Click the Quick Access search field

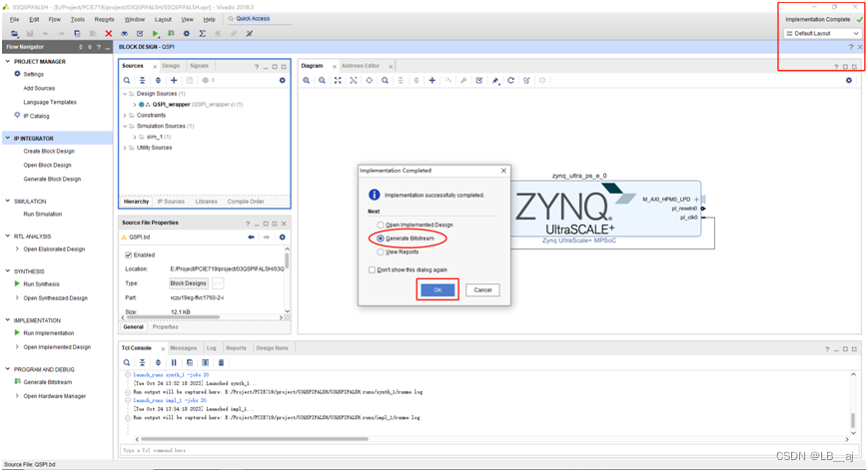[258, 19]
